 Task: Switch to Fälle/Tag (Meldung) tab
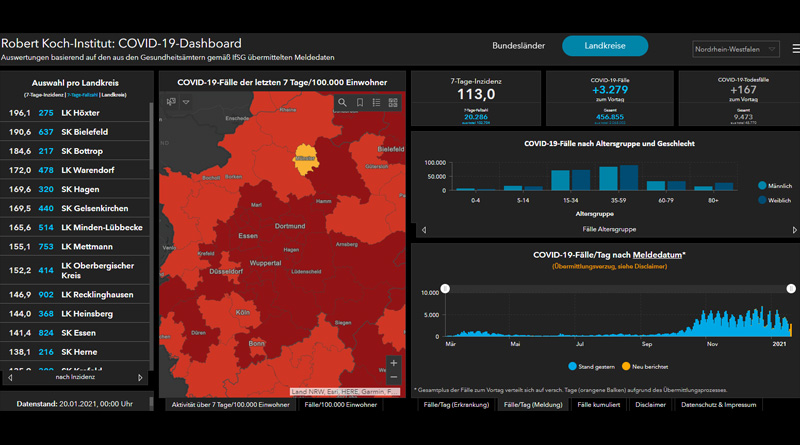(533, 405)
